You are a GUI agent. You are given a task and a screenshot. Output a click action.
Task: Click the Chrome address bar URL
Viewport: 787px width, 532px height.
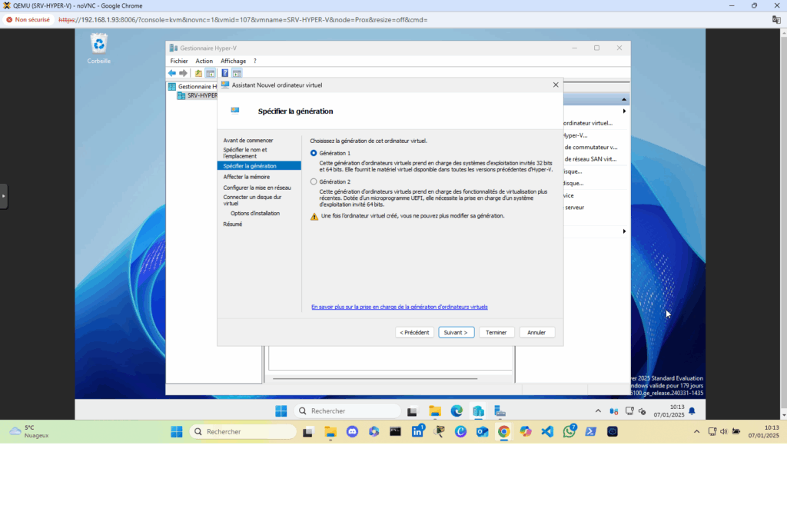pyautogui.click(x=243, y=20)
